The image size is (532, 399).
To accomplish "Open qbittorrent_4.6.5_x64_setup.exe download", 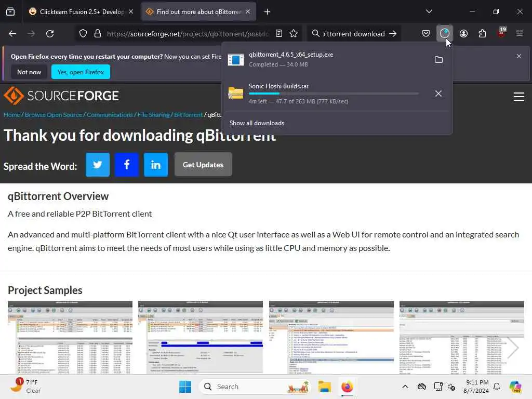I will click(326, 59).
